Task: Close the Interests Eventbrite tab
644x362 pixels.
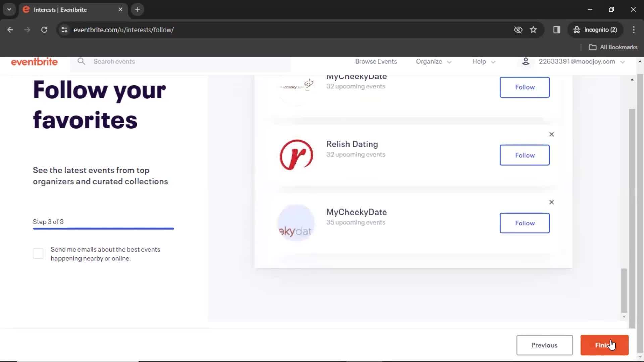Action: [120, 9]
